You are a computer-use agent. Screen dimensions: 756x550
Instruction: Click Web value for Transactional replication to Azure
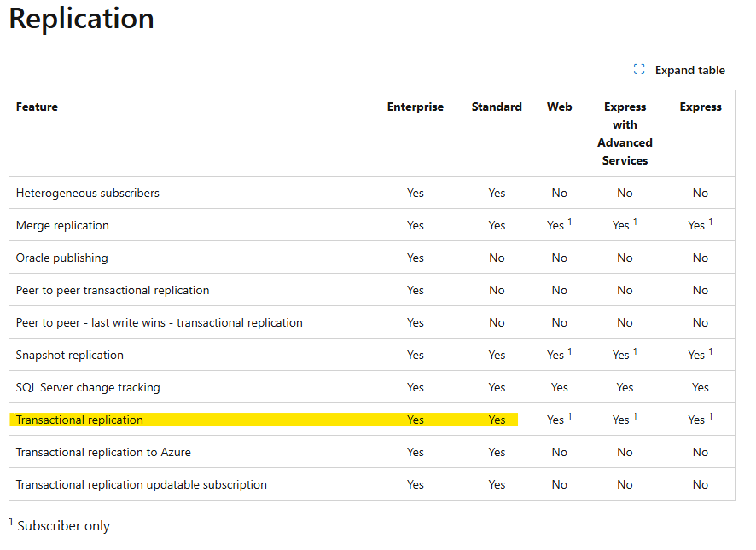click(559, 452)
